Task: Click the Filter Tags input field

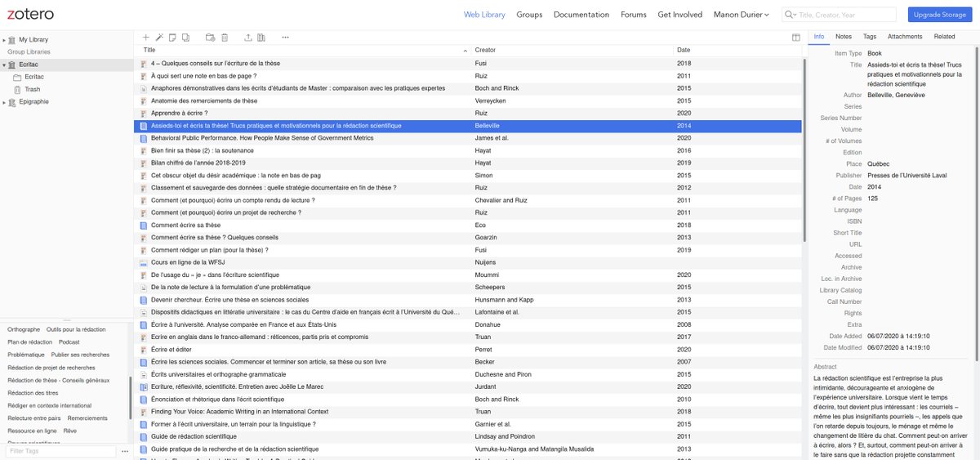Action: (x=60, y=451)
